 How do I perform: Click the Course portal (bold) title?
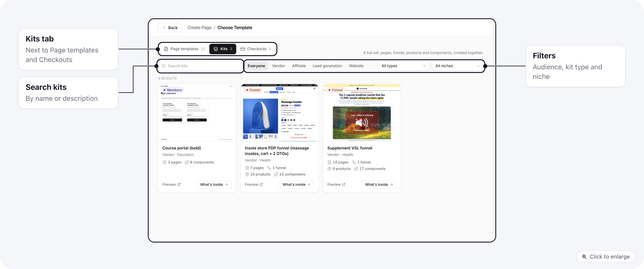coord(182,148)
